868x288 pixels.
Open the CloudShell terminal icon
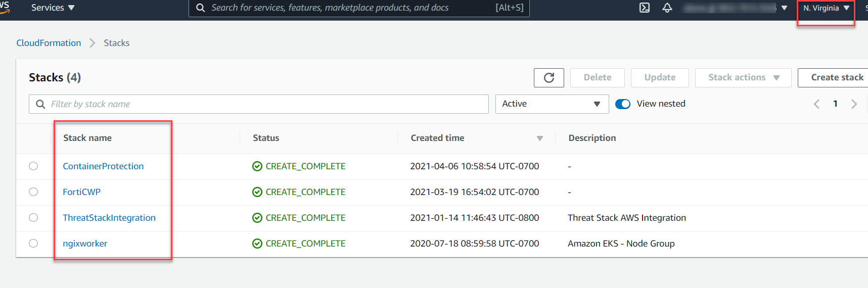click(x=645, y=8)
